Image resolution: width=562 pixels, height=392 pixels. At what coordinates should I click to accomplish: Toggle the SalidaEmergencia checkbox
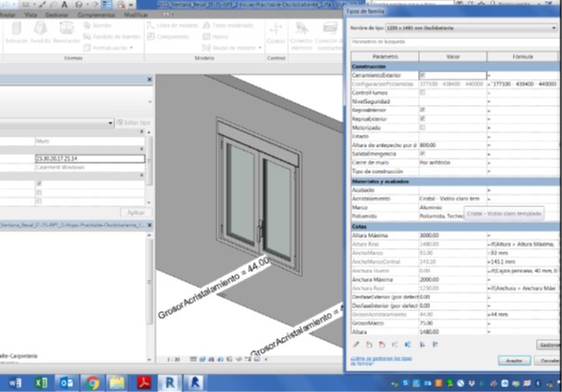[x=423, y=153]
